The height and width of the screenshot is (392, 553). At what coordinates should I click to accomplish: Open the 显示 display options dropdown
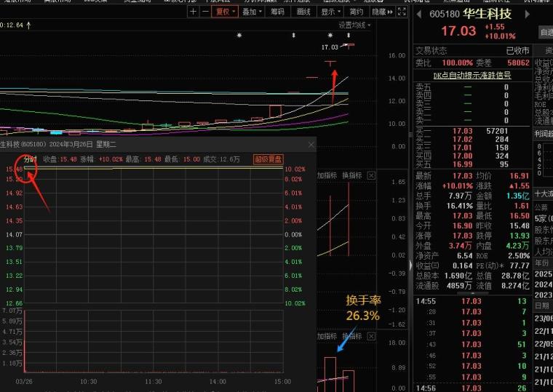coord(330,12)
